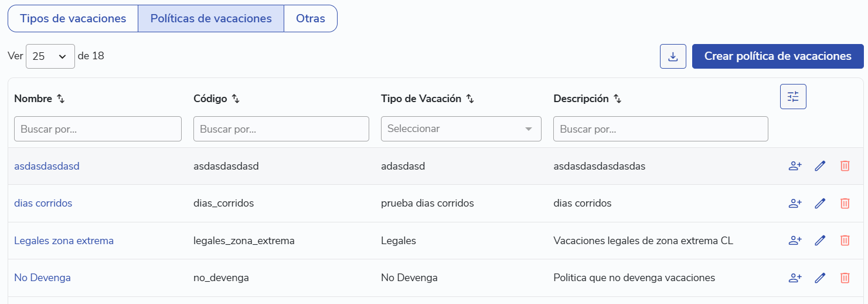Edit the dias corridos policy
868x304 pixels.
tap(820, 204)
